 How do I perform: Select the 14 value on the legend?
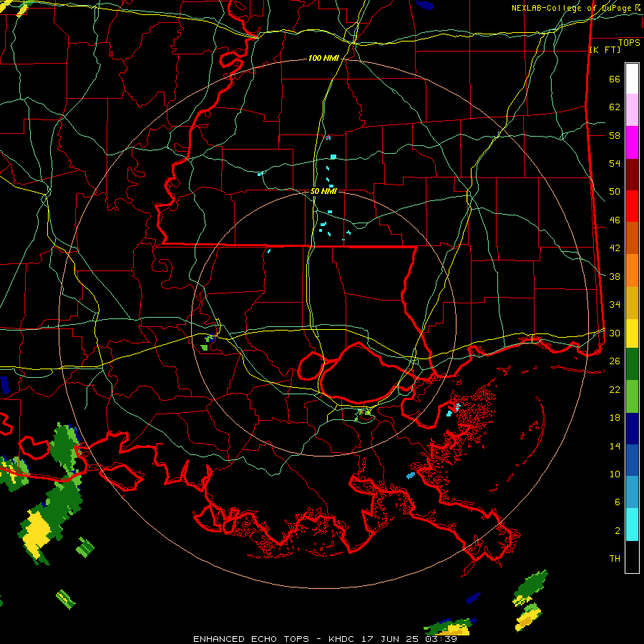(x=615, y=446)
